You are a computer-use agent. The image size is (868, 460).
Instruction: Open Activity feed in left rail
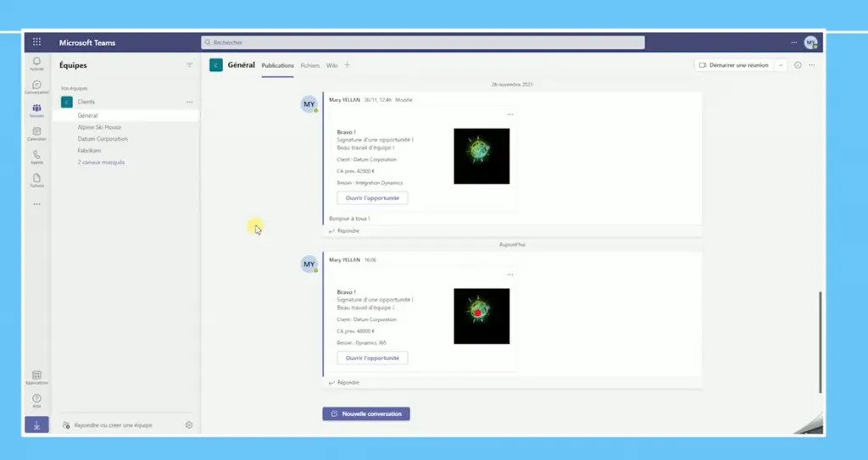coord(36,64)
